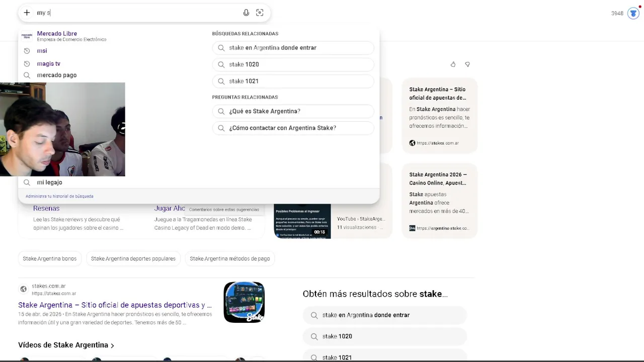Play the 00:18 YouTube video thumbnail

tap(302, 221)
